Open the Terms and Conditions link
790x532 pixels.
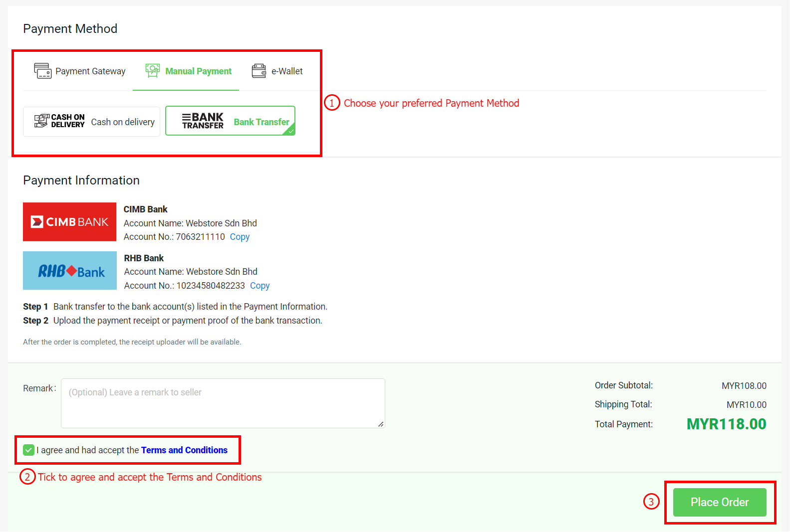coord(184,450)
